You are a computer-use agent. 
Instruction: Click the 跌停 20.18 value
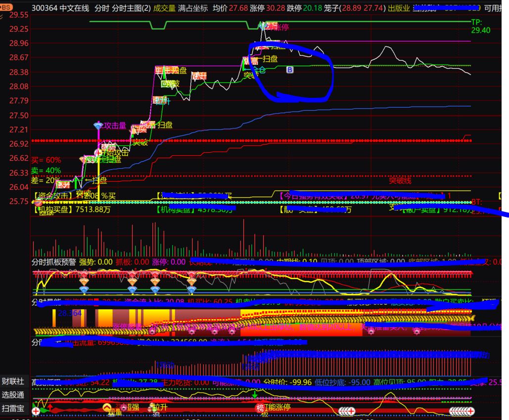click(x=305, y=8)
